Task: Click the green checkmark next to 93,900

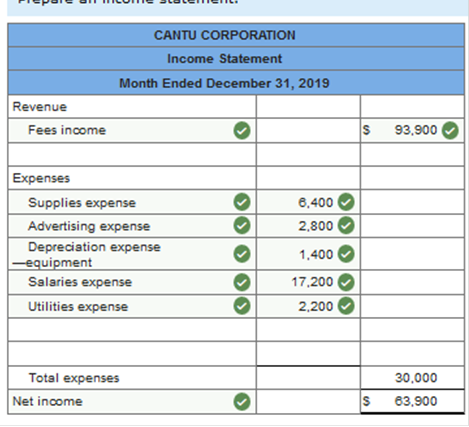Action: point(450,130)
